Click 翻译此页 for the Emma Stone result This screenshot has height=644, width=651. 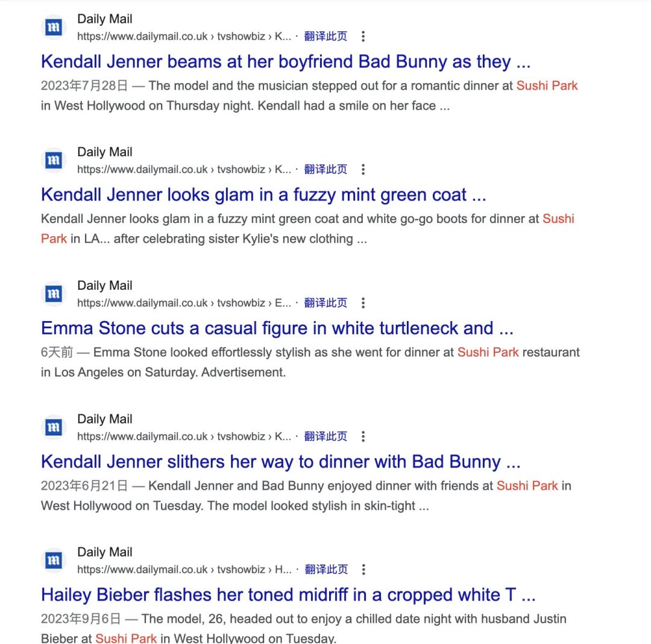click(325, 303)
